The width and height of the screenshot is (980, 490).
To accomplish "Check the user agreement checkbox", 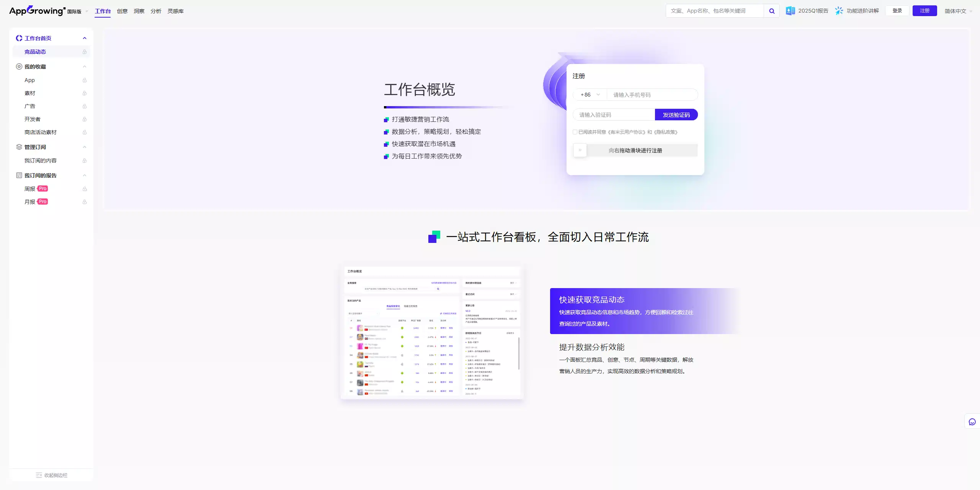I will [575, 132].
